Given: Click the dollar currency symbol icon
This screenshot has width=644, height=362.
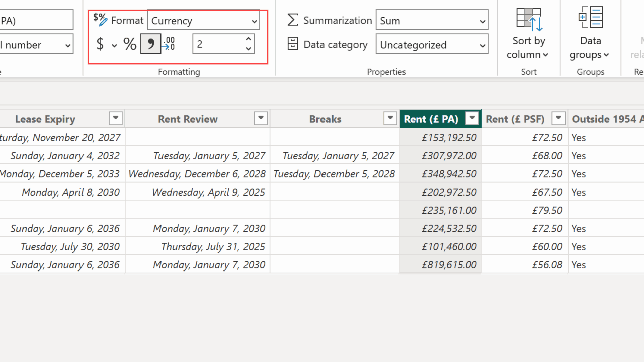Looking at the screenshot, I should click(100, 44).
